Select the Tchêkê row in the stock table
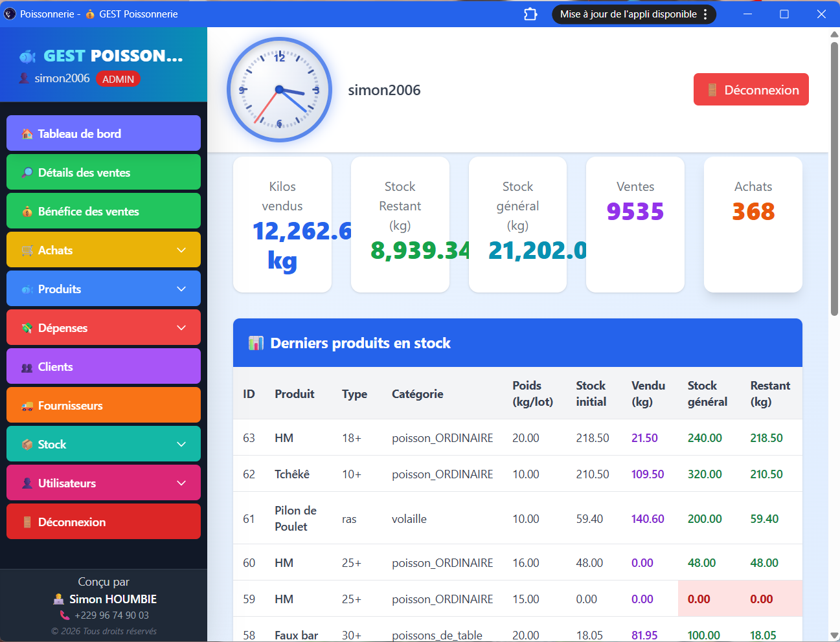Image resolution: width=840 pixels, height=642 pixels. click(453, 474)
